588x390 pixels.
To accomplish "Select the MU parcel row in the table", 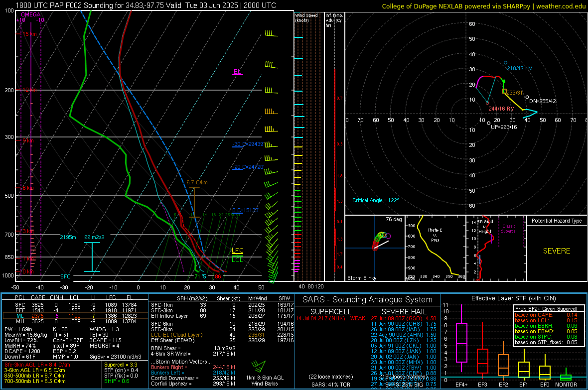I will coord(75,321).
